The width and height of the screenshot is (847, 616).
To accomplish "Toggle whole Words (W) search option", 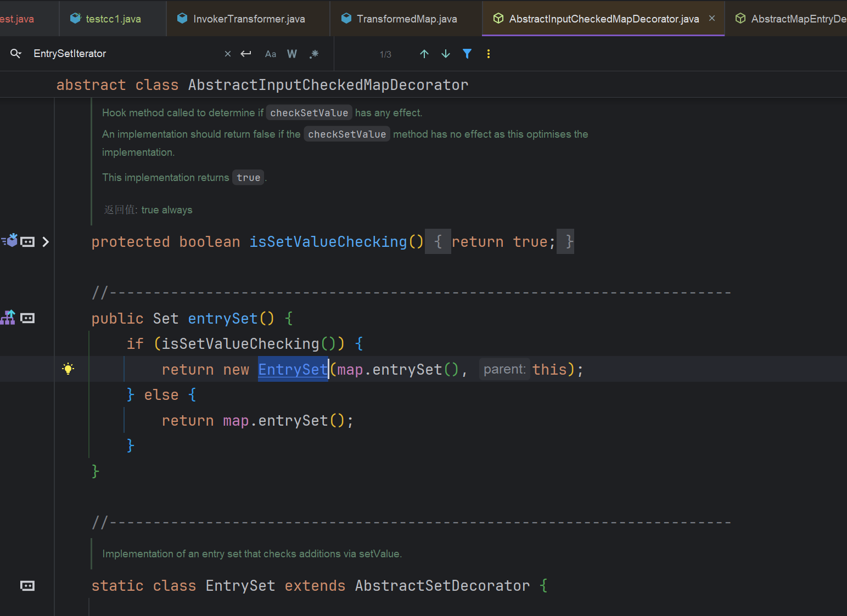I will click(292, 54).
